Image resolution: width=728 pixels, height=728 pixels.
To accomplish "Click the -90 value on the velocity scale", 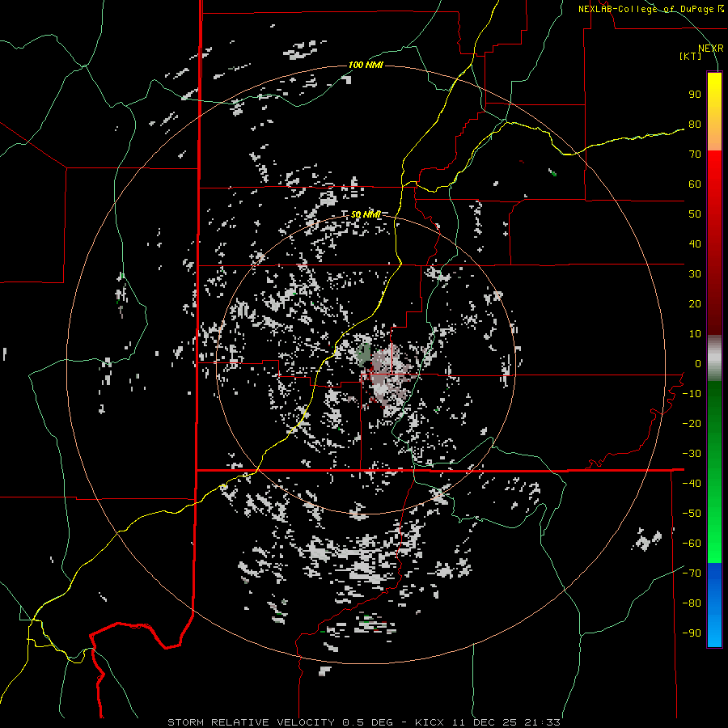I will [692, 633].
